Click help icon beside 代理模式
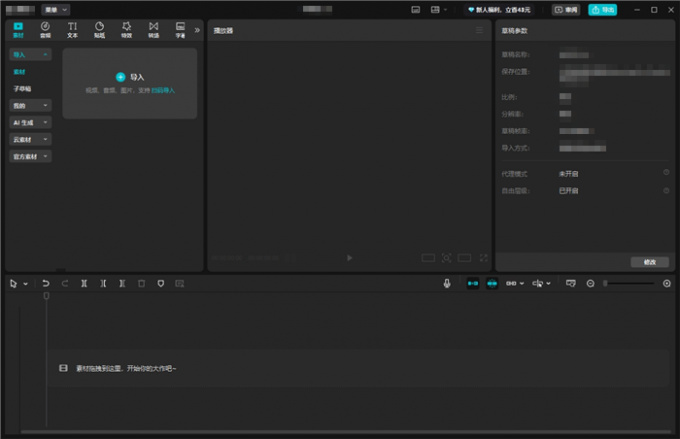The height and width of the screenshot is (439, 680). coord(666,172)
